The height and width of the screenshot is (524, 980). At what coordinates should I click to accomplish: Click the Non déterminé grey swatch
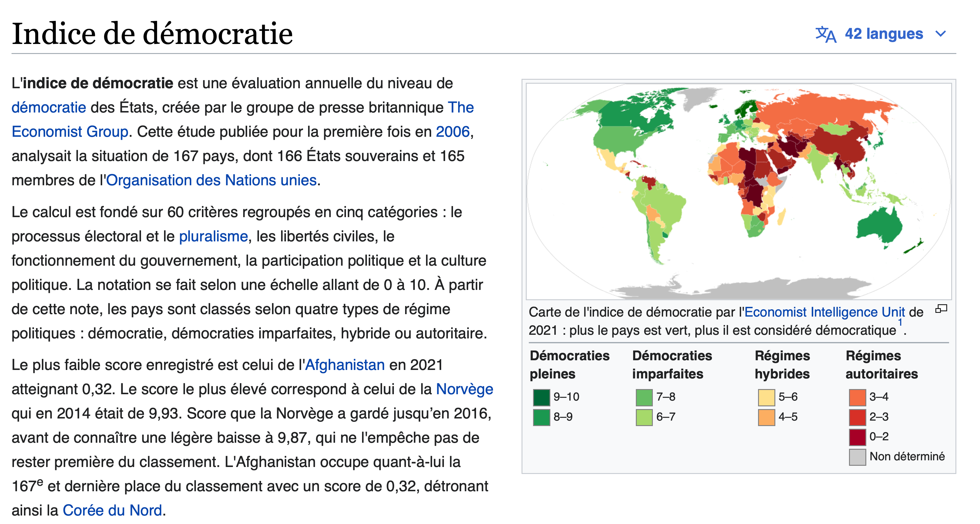[x=857, y=457]
